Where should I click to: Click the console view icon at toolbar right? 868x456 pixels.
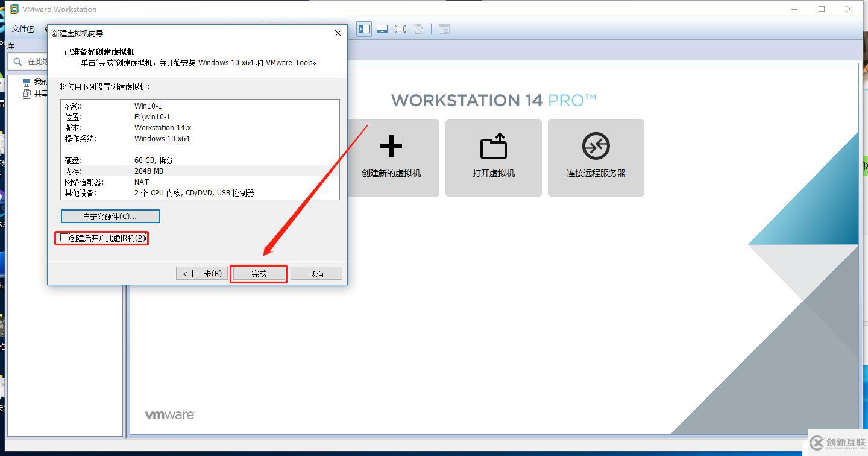(x=444, y=28)
